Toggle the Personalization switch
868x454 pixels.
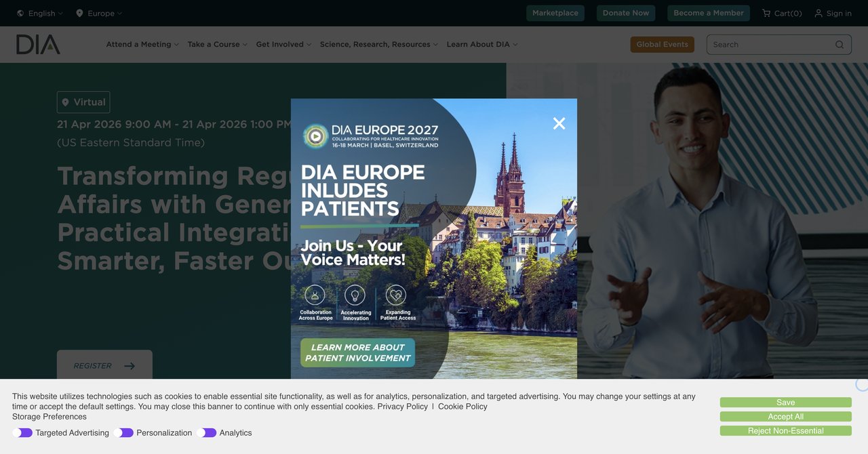click(x=123, y=433)
